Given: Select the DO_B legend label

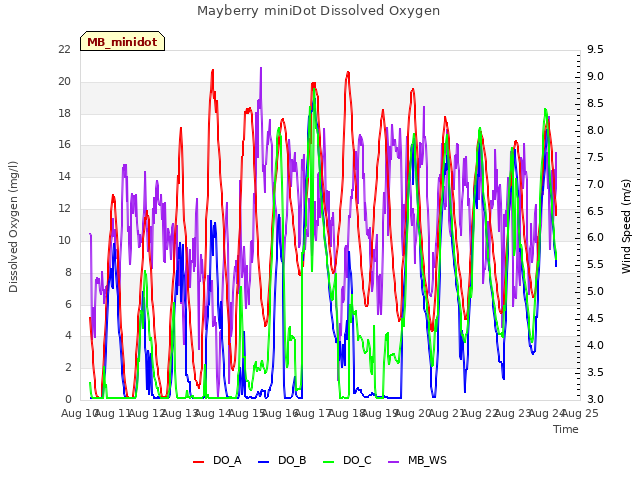Looking at the screenshot, I should [292, 461].
